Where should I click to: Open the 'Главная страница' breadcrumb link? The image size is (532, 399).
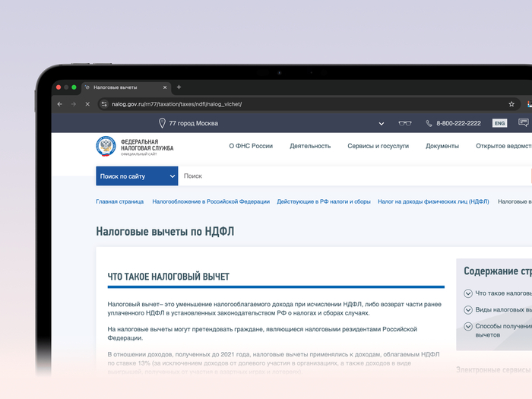[x=119, y=201]
